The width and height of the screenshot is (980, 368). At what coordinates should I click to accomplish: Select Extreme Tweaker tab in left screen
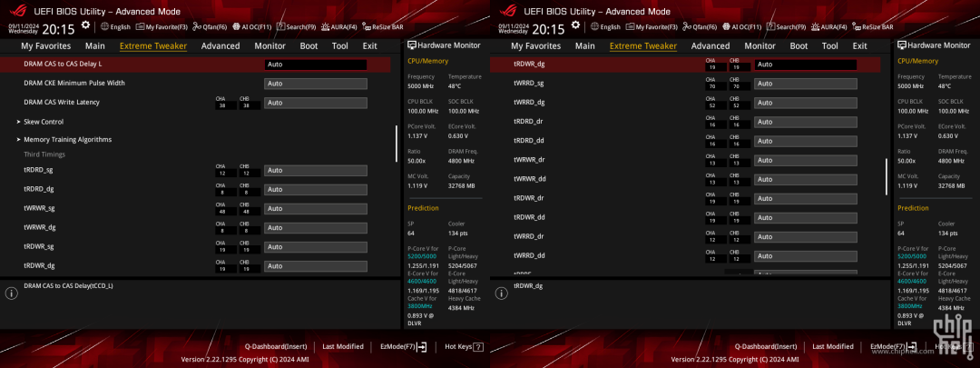coord(153,45)
